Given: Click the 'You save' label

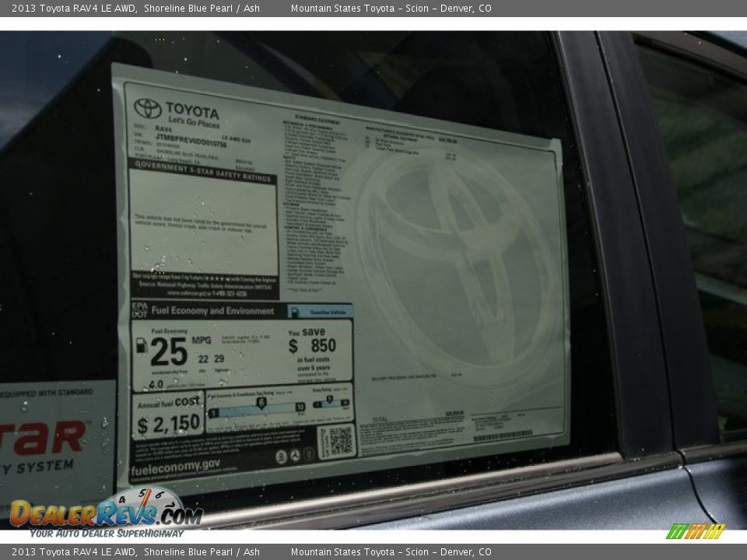Looking at the screenshot, I should coord(307,332).
